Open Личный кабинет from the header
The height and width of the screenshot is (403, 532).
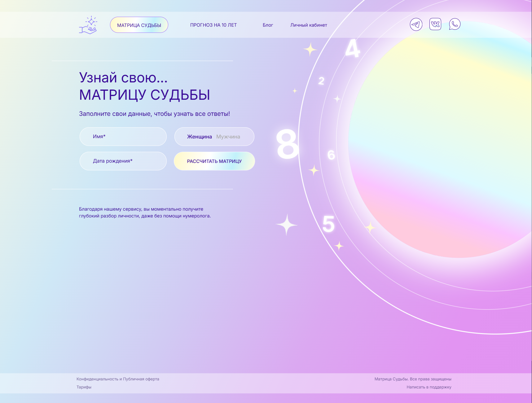pos(309,25)
